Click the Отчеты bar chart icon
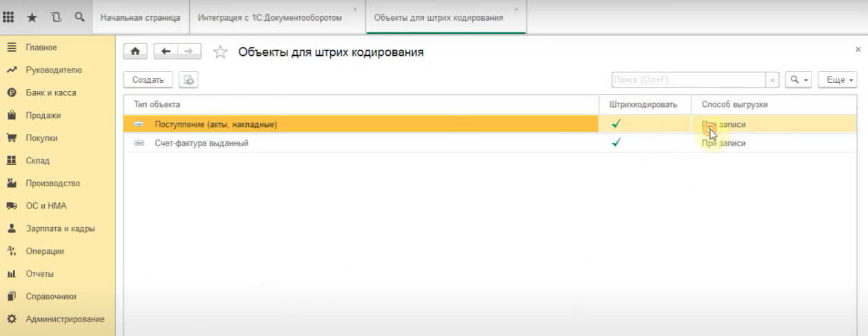The height and width of the screenshot is (336, 868). pyautogui.click(x=11, y=274)
